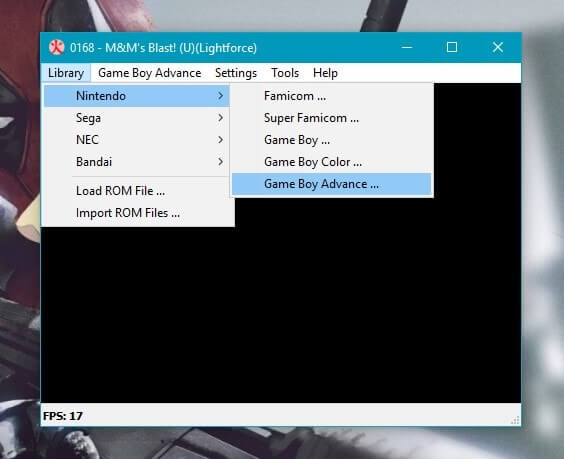Close the emulator window
564x459 pixels.
pyautogui.click(x=498, y=47)
